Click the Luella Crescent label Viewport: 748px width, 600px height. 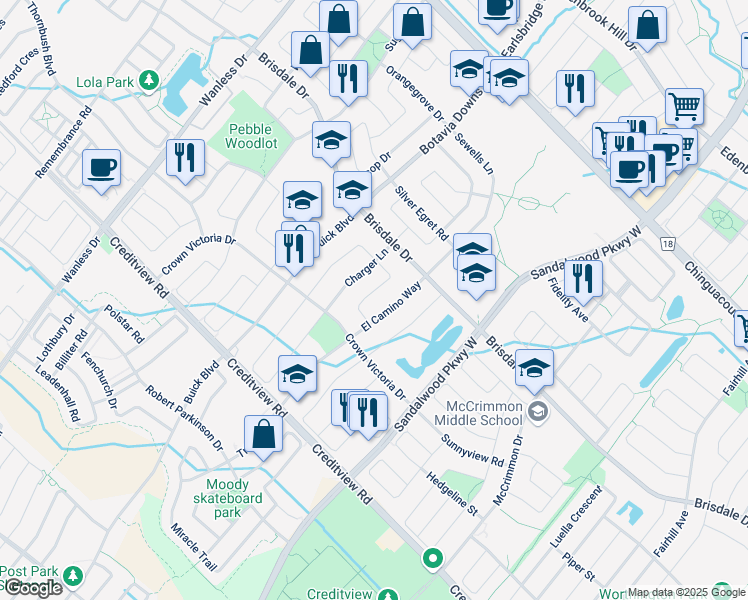(576, 517)
